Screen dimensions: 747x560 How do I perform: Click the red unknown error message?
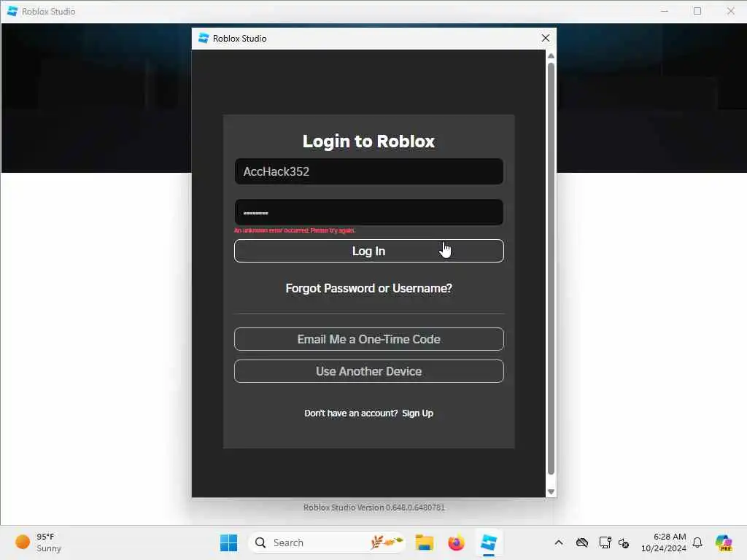(x=295, y=230)
